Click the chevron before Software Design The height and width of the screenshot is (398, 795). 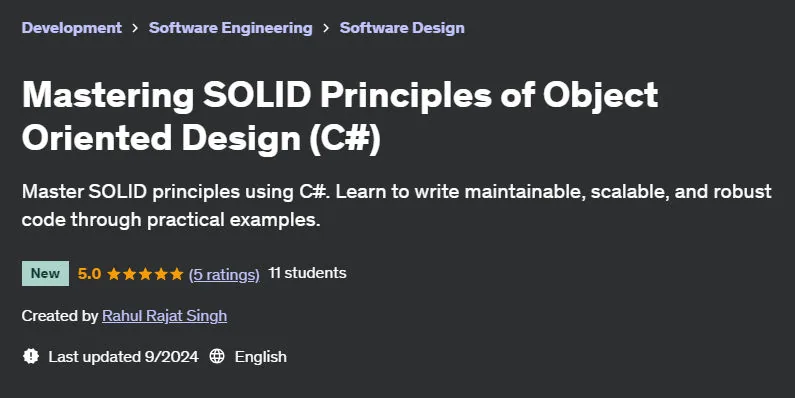326,28
